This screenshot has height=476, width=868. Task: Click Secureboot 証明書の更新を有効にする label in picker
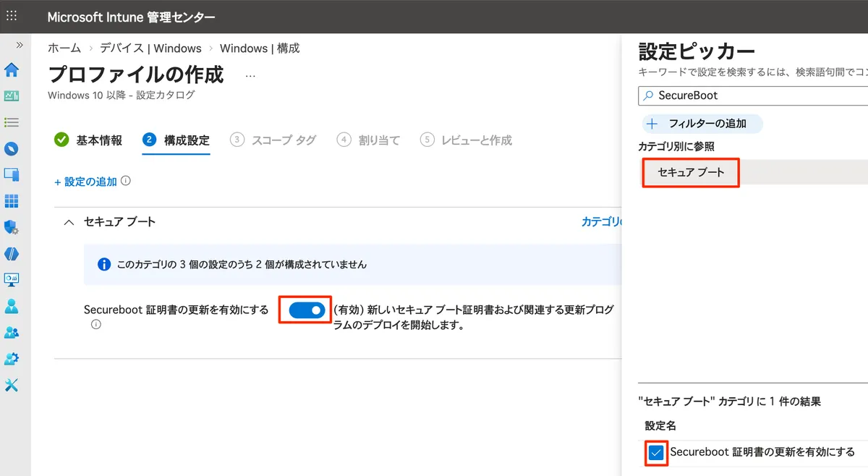[762, 452]
